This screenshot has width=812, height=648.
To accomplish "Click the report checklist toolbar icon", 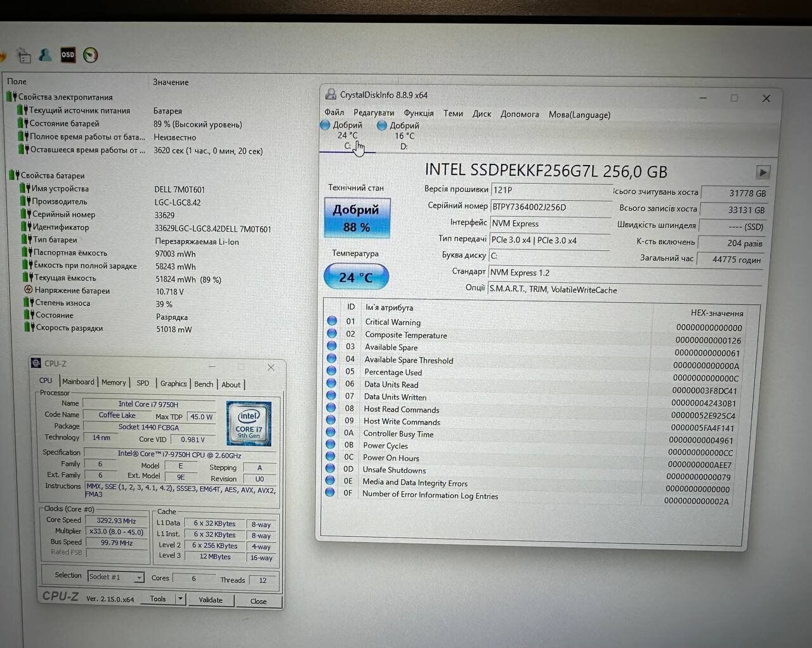I will 23,56.
